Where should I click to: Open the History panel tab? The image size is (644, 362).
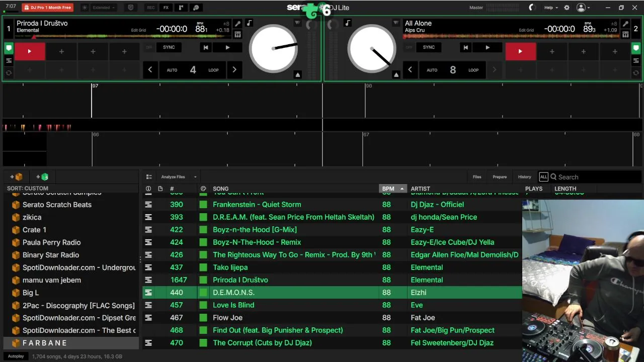(524, 177)
